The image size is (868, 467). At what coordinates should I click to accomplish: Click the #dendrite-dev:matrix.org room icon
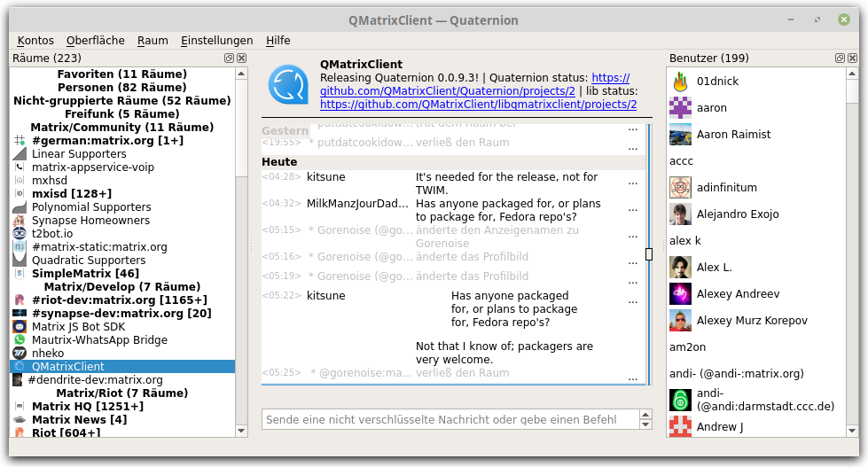18,379
